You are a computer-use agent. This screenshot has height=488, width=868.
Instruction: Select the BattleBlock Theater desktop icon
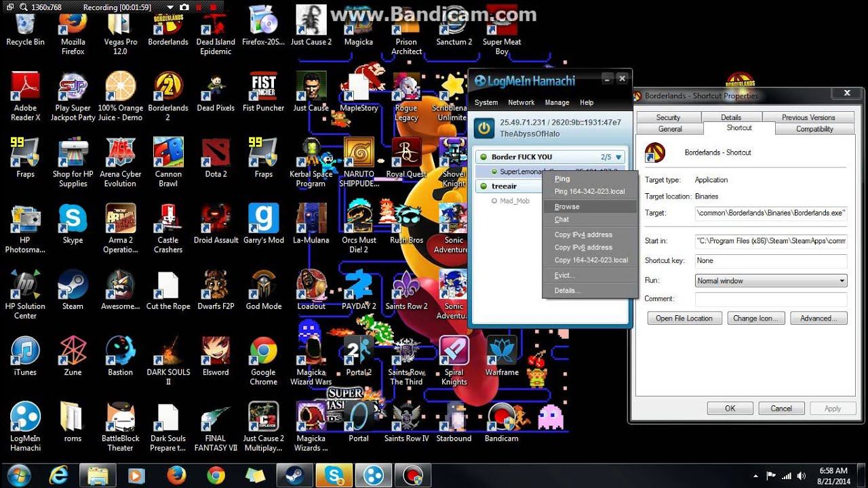tap(120, 426)
